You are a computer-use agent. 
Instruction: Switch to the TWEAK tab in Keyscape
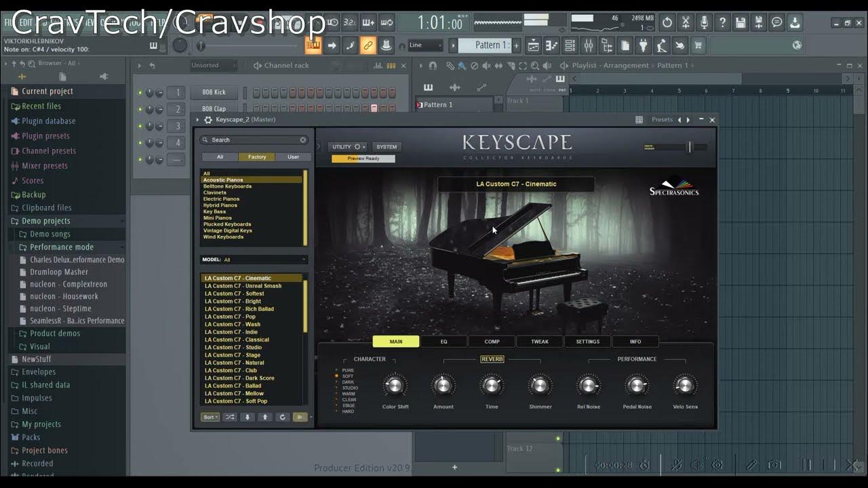click(540, 342)
